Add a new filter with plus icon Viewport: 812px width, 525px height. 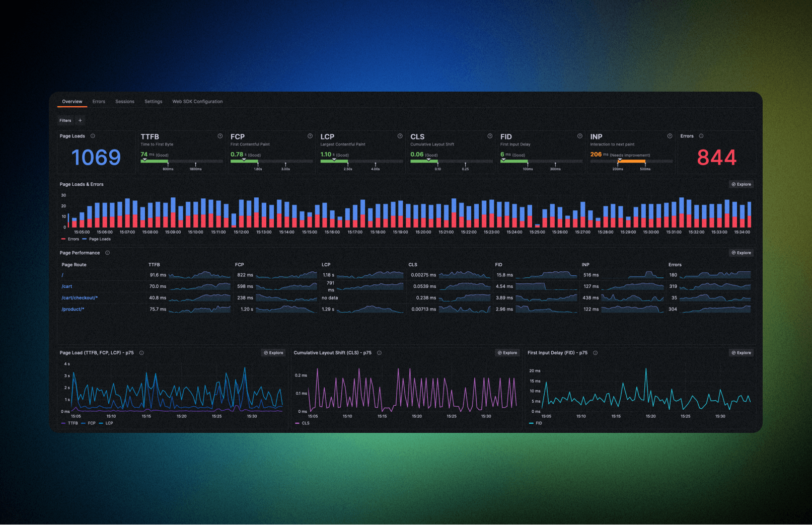click(x=80, y=120)
